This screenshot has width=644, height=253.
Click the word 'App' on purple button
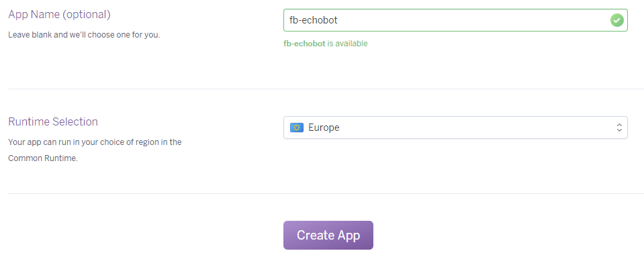coord(349,236)
